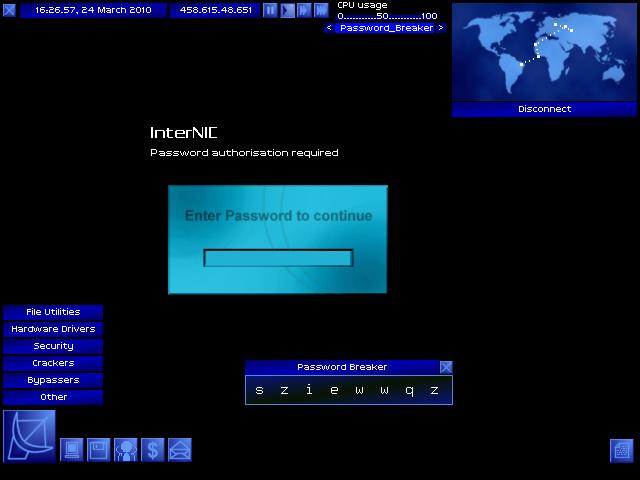Open the hardware computer icon
The width and height of the screenshot is (640, 480).
[72, 450]
